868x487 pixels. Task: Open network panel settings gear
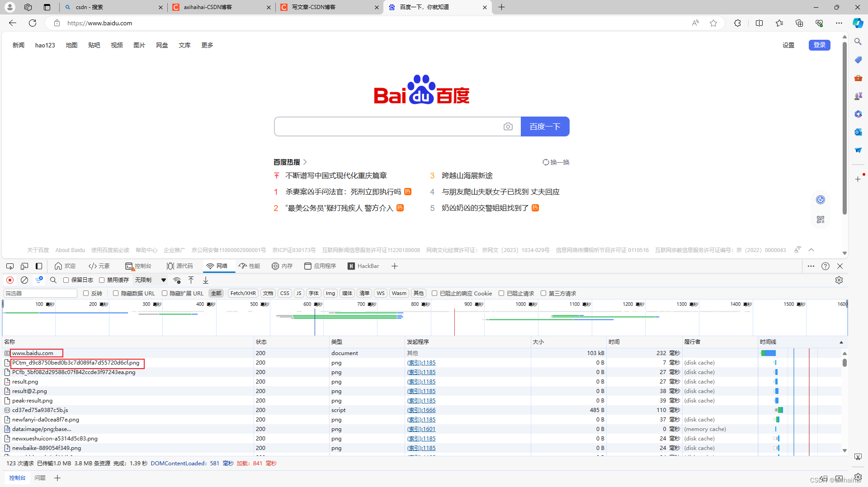pos(839,280)
